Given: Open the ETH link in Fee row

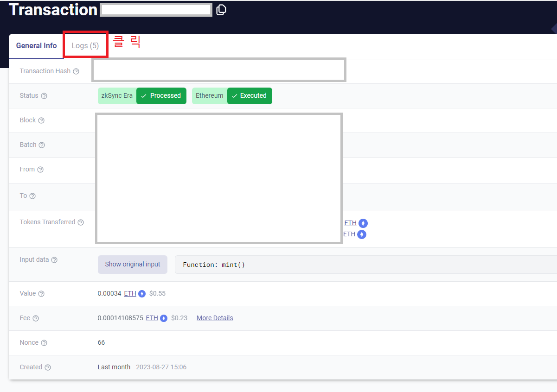Looking at the screenshot, I should [152, 318].
